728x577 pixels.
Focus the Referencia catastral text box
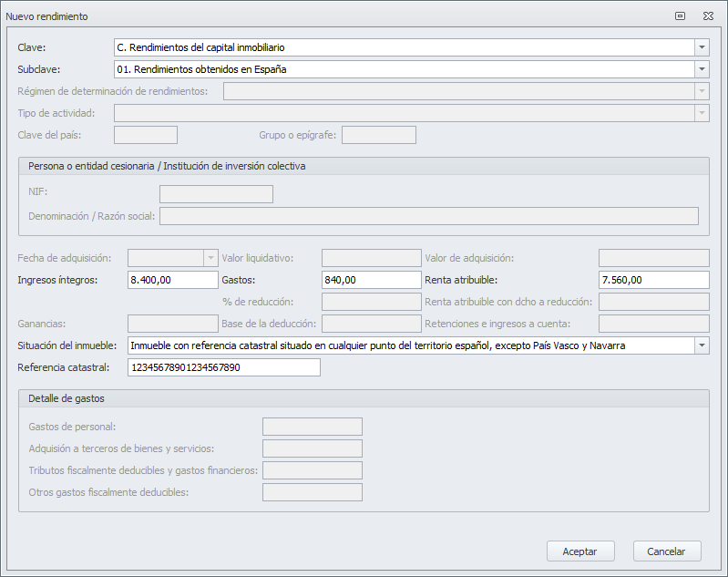[224, 367]
